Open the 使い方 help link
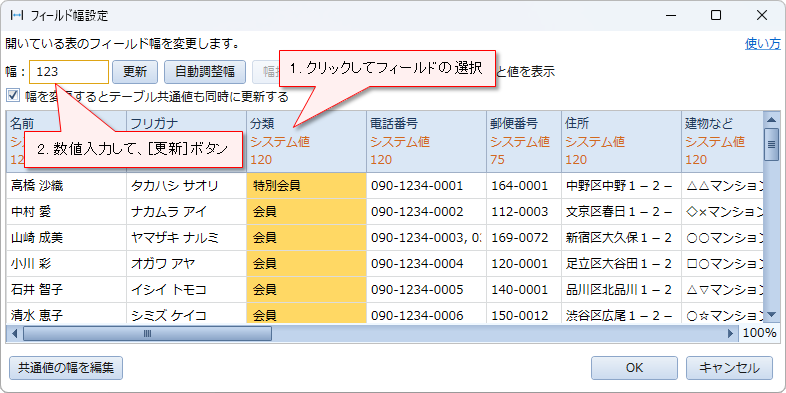786x393 pixels. pyautogui.click(x=762, y=44)
